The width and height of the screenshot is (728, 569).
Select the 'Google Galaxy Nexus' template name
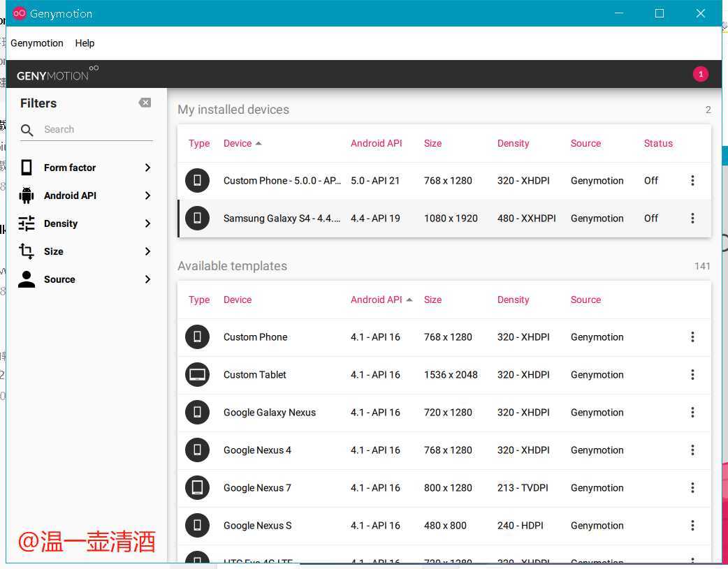[269, 412]
